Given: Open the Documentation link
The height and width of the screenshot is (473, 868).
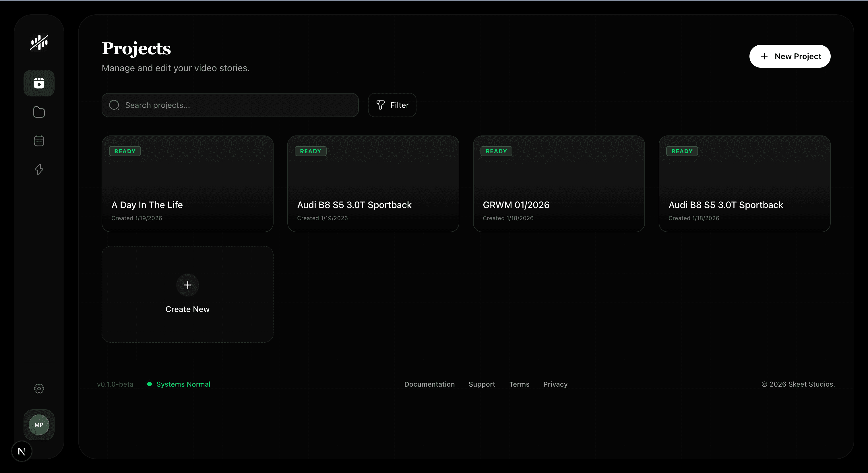Looking at the screenshot, I should [x=429, y=384].
